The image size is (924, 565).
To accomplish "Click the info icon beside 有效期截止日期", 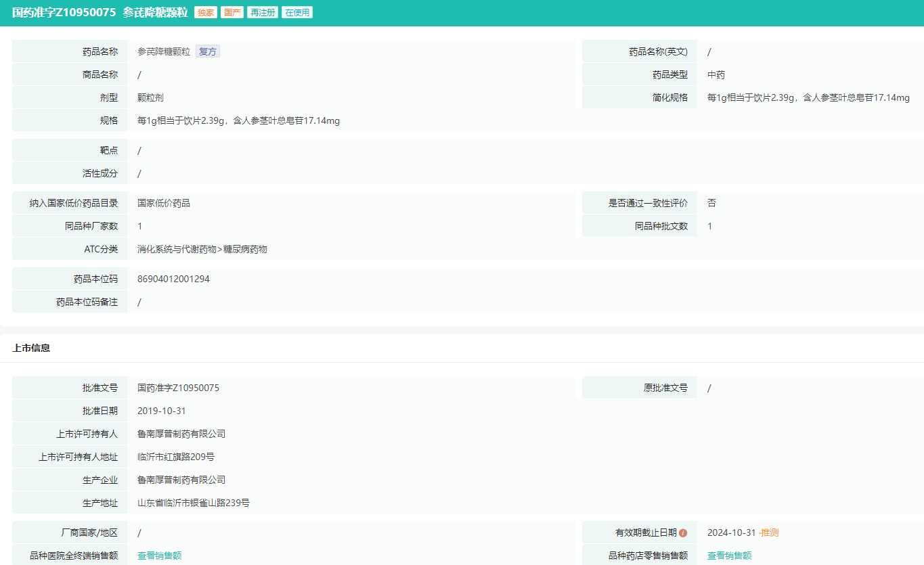I will tap(683, 533).
